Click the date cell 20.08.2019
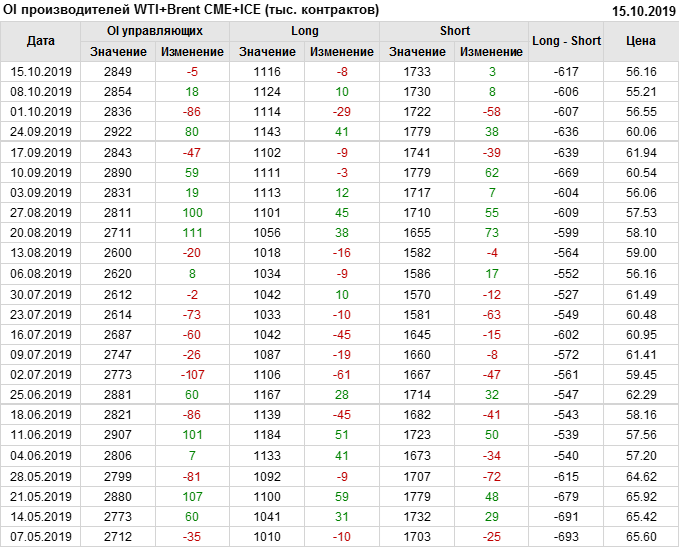 coord(41,232)
